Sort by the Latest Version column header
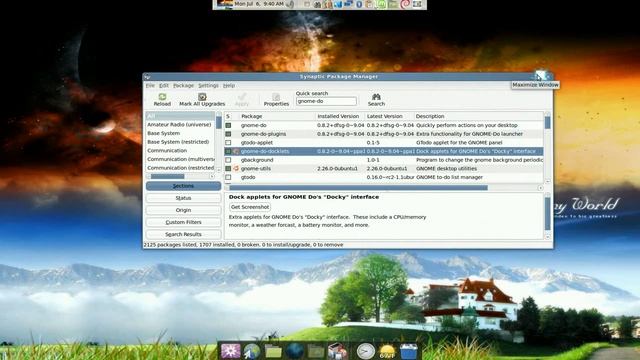The image size is (640, 360). click(x=389, y=116)
